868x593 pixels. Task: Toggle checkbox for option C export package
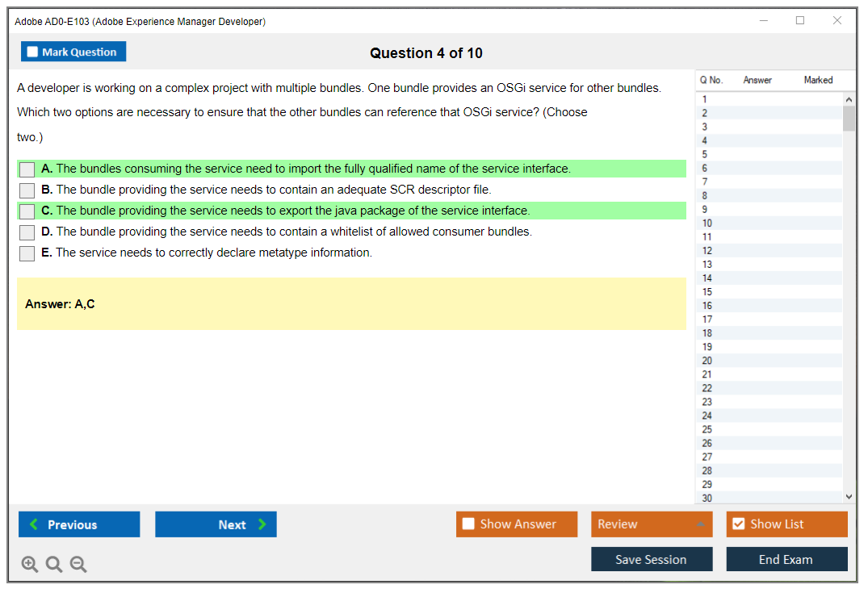pyautogui.click(x=27, y=211)
